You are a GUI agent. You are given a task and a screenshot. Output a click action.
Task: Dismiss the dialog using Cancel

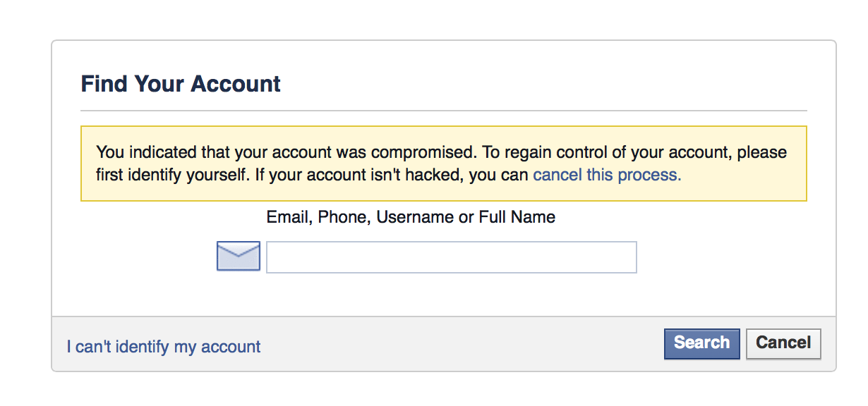(783, 344)
